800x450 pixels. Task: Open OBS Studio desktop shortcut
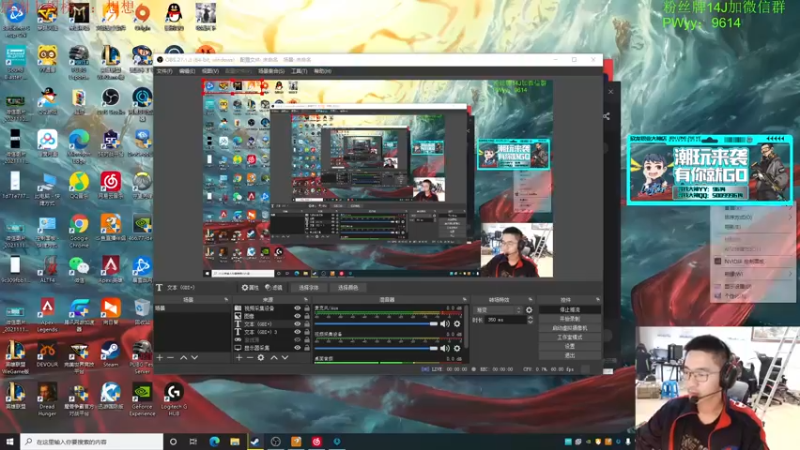[110, 101]
